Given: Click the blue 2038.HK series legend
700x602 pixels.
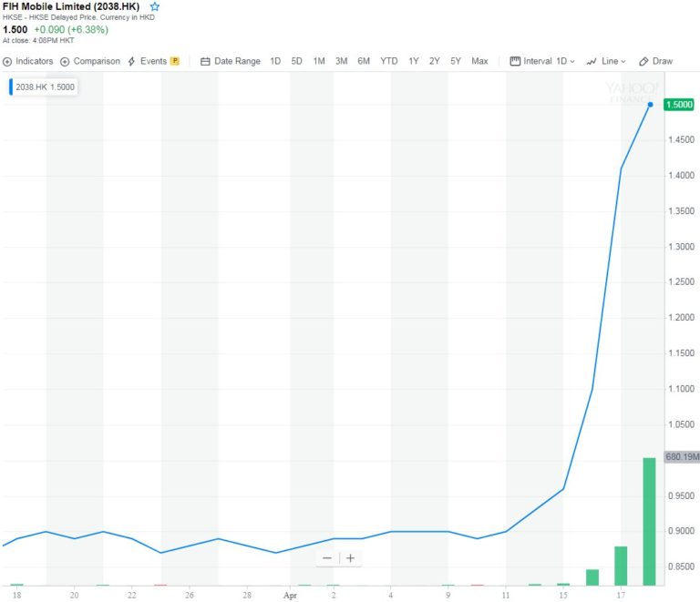Looking at the screenshot, I should click(43, 87).
